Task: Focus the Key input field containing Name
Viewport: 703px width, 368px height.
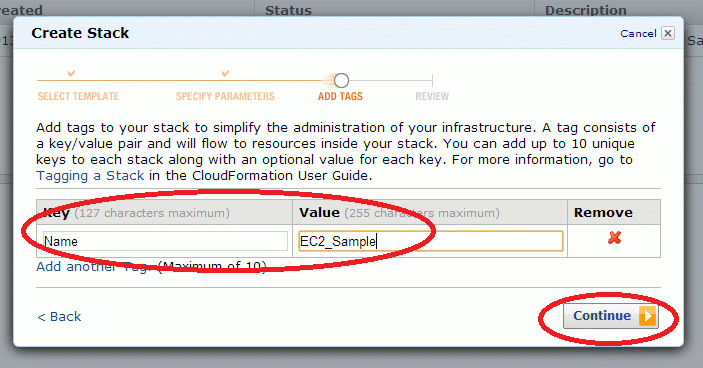Action: click(165, 241)
